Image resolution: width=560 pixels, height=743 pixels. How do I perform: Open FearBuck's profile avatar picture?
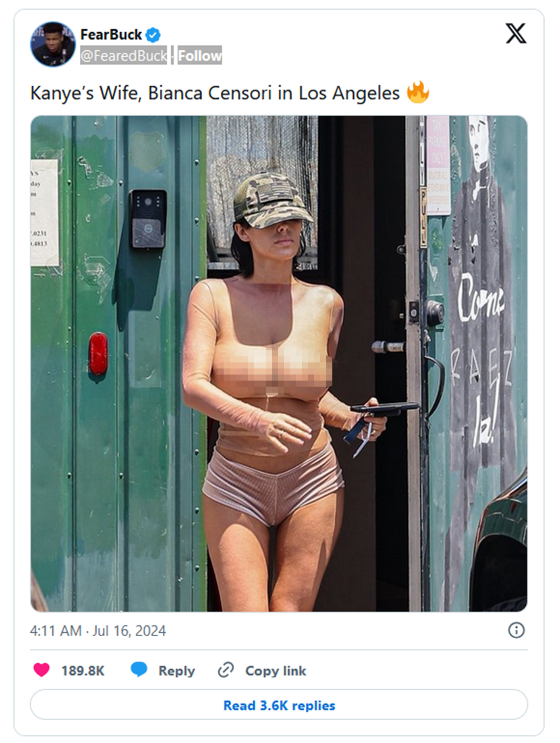point(53,44)
